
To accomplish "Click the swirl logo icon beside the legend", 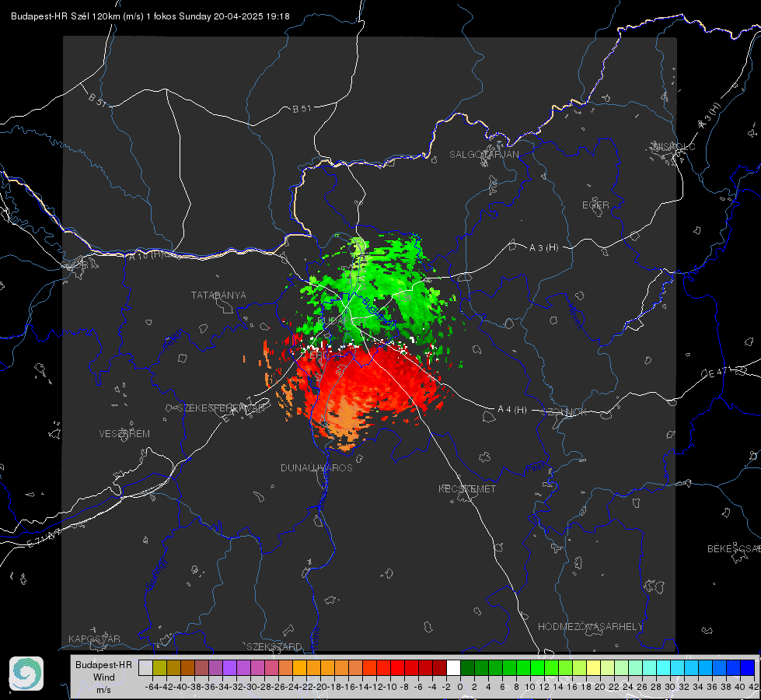I will coord(26,674).
